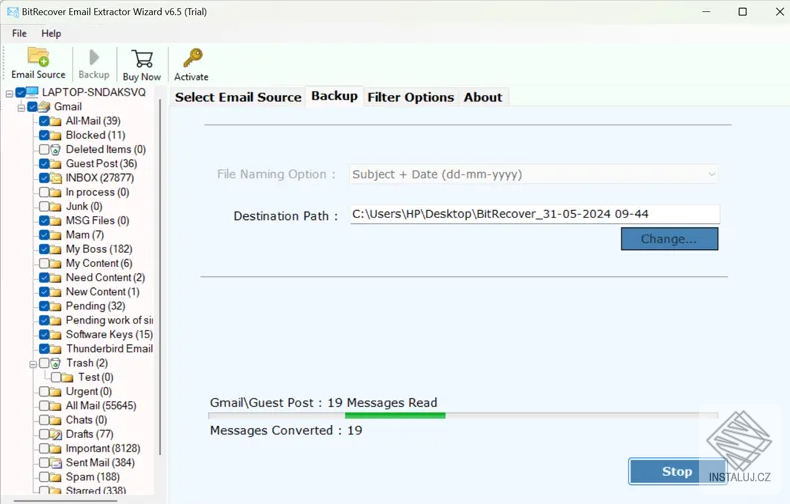Check the Drafts (77) checkbox

[44, 434]
